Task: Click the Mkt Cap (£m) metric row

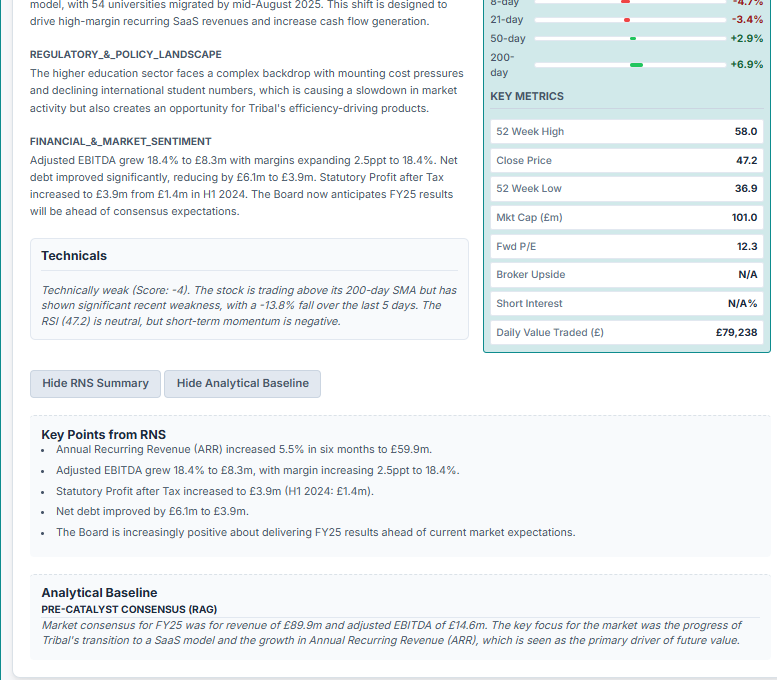Action: tap(626, 217)
